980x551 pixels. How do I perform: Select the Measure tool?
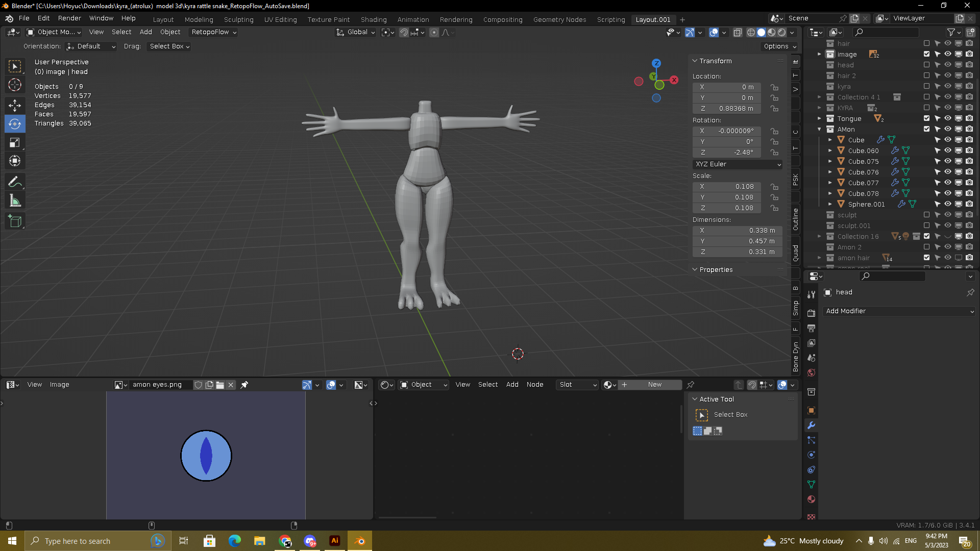click(15, 201)
